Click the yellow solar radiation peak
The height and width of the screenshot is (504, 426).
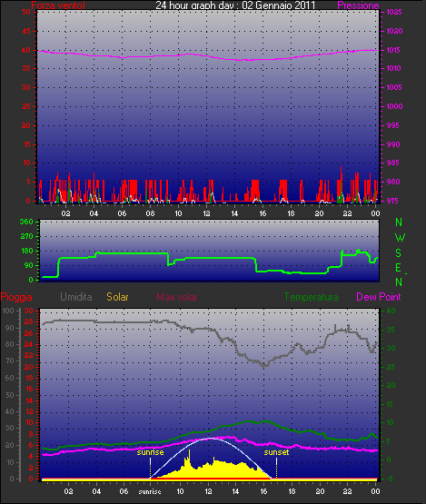tap(189, 454)
